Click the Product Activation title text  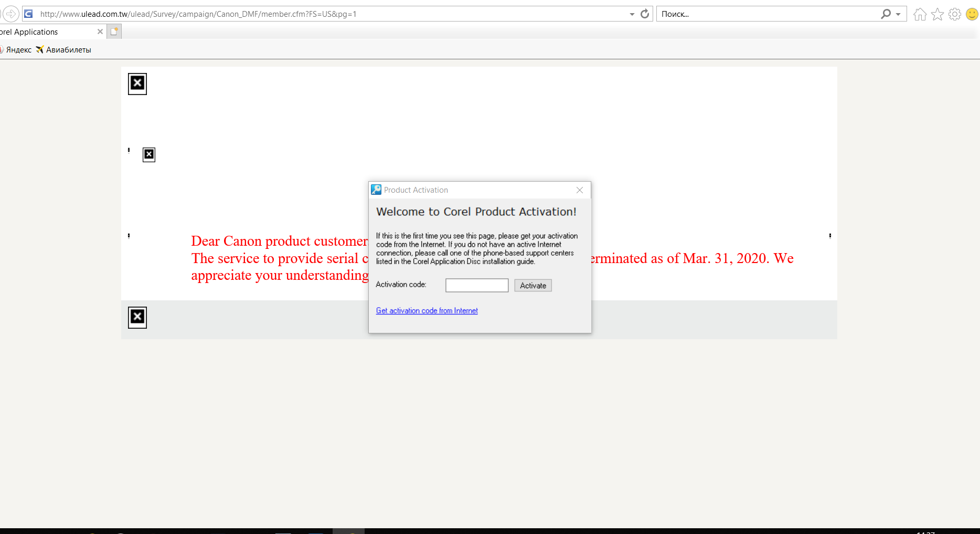point(416,190)
